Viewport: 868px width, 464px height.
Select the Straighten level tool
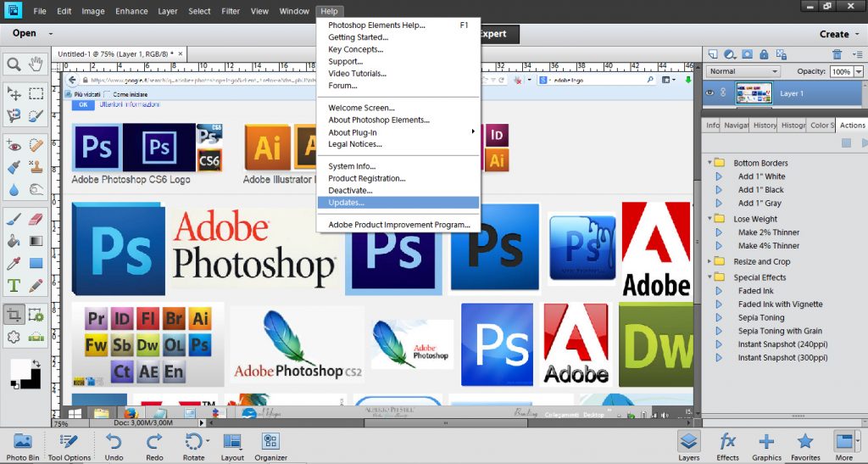(36, 337)
